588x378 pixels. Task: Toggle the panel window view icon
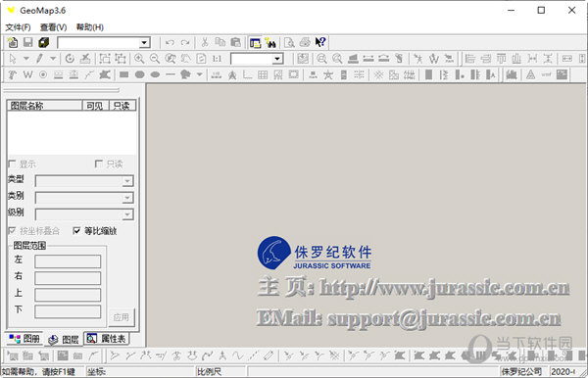255,43
